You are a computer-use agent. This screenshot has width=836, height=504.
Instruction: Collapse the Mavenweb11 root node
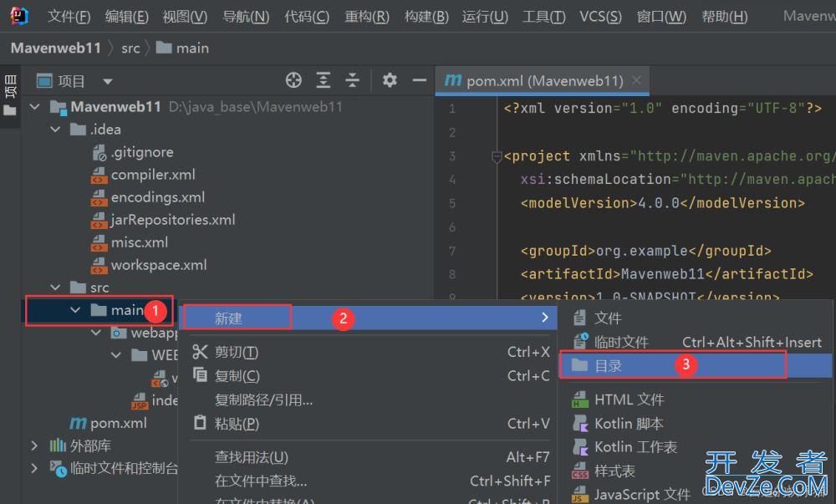pos(35,106)
